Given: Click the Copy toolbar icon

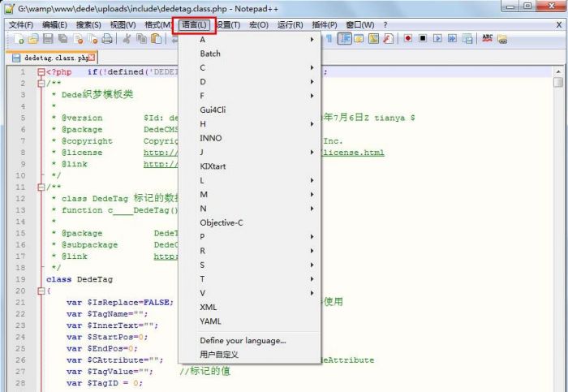Looking at the screenshot, I should point(141,38).
